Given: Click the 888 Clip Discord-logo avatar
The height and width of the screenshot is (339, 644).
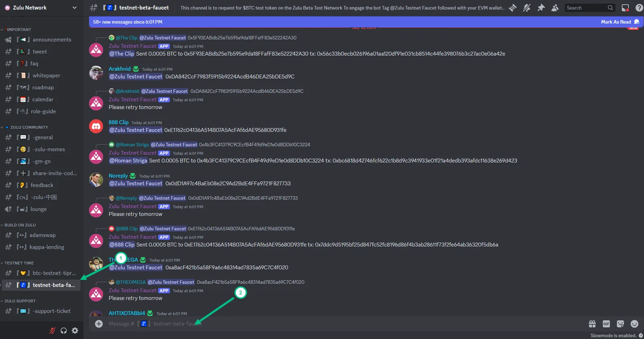Looking at the screenshot, I should click(96, 126).
